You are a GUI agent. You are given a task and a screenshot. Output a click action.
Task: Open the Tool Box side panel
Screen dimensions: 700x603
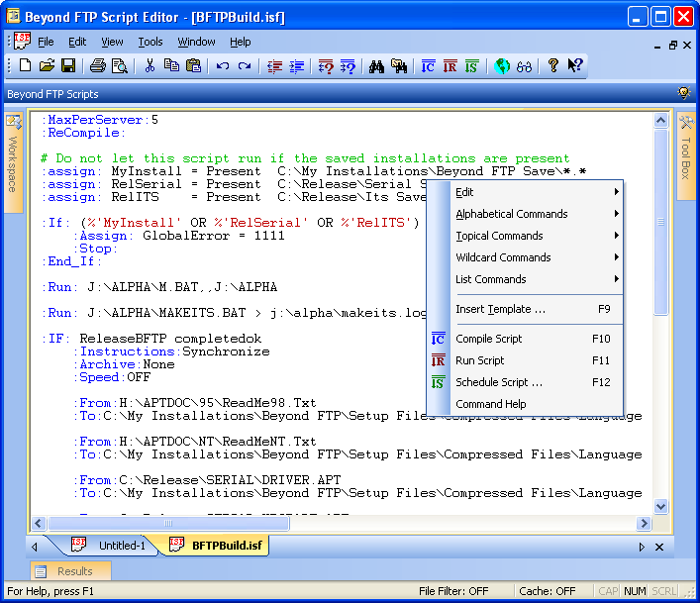tap(686, 155)
